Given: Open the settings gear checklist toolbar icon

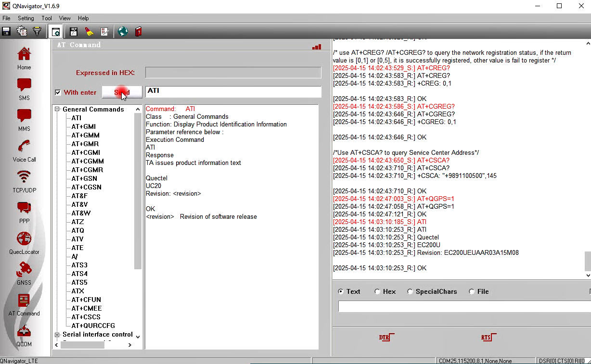Looking at the screenshot, I should (x=22, y=32).
